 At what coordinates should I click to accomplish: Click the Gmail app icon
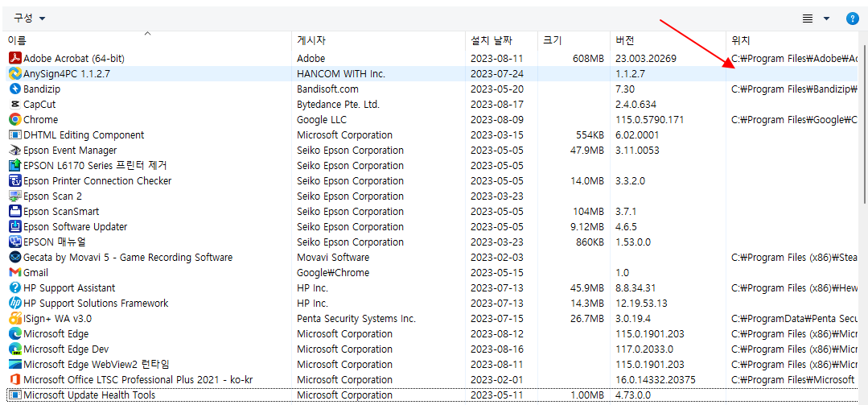pyautogui.click(x=15, y=273)
